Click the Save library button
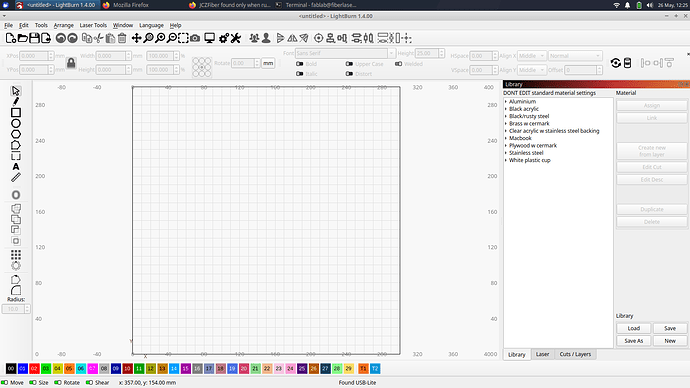This screenshot has height=388, width=690. (670, 328)
